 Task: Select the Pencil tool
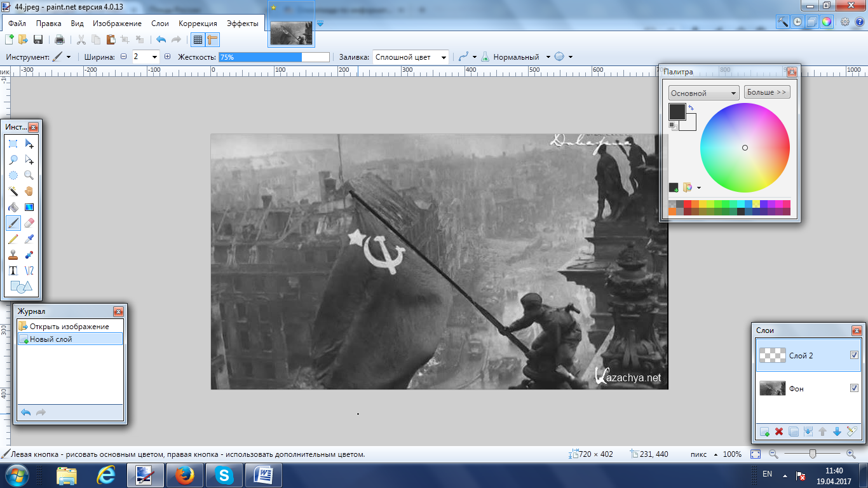[13, 239]
